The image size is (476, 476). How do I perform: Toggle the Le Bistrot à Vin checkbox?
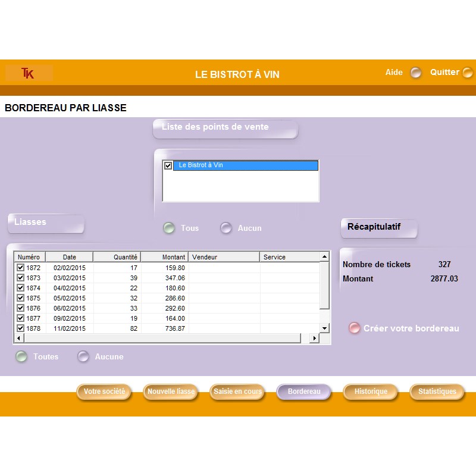coord(168,165)
